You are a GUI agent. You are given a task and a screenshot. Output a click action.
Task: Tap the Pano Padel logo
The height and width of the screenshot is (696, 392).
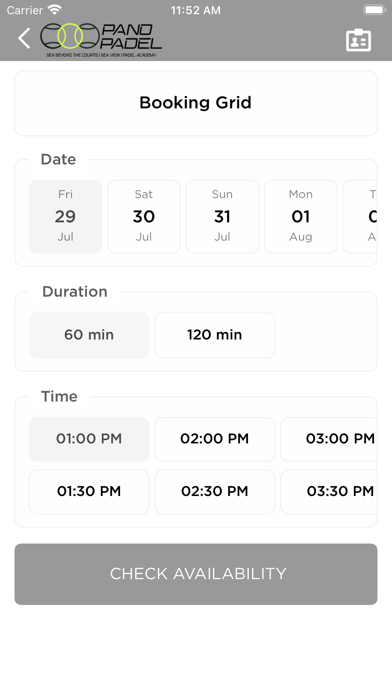point(101,39)
